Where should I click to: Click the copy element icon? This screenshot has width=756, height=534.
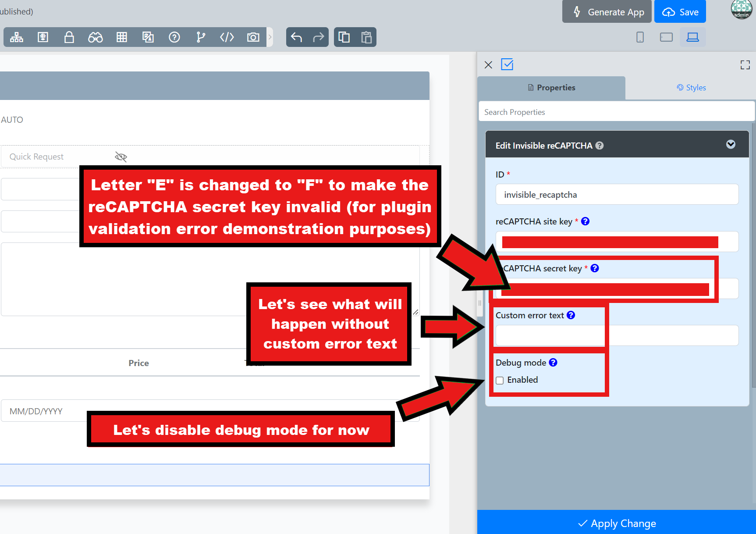(x=344, y=37)
